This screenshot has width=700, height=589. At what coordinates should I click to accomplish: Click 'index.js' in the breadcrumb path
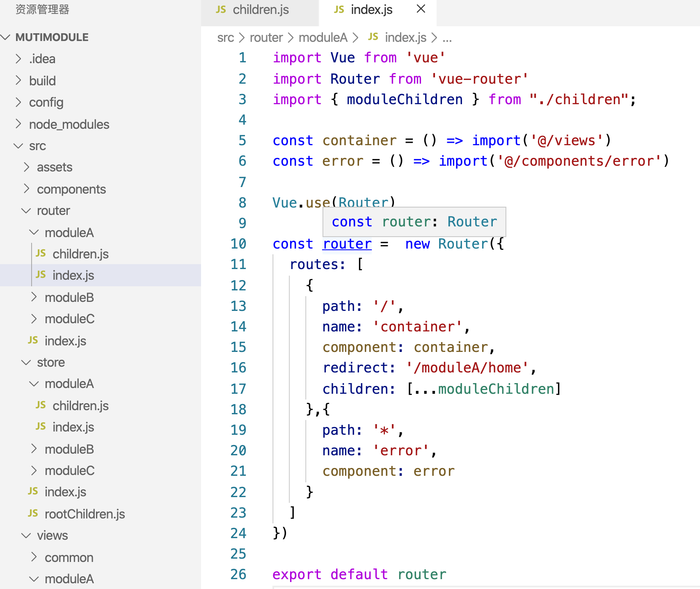point(406,38)
